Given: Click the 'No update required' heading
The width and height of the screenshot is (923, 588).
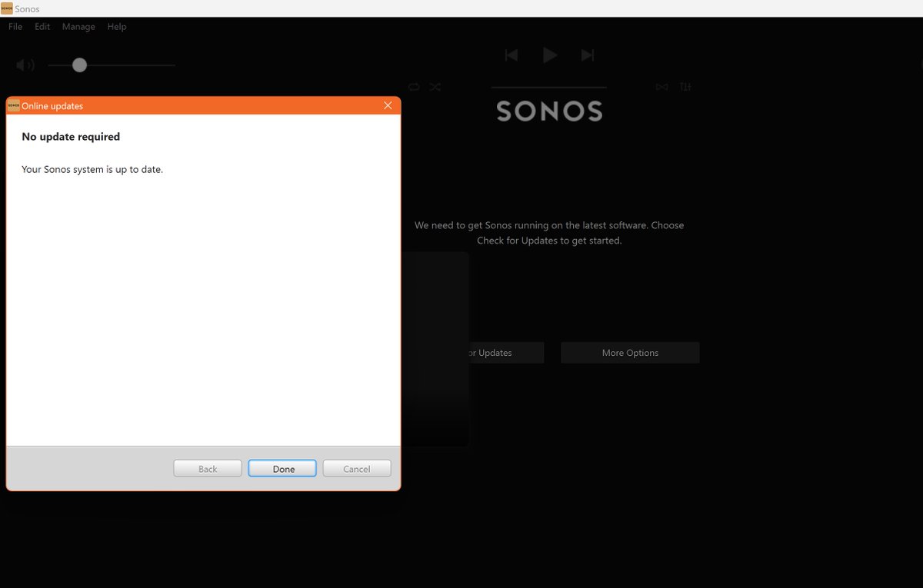Looking at the screenshot, I should (x=71, y=137).
